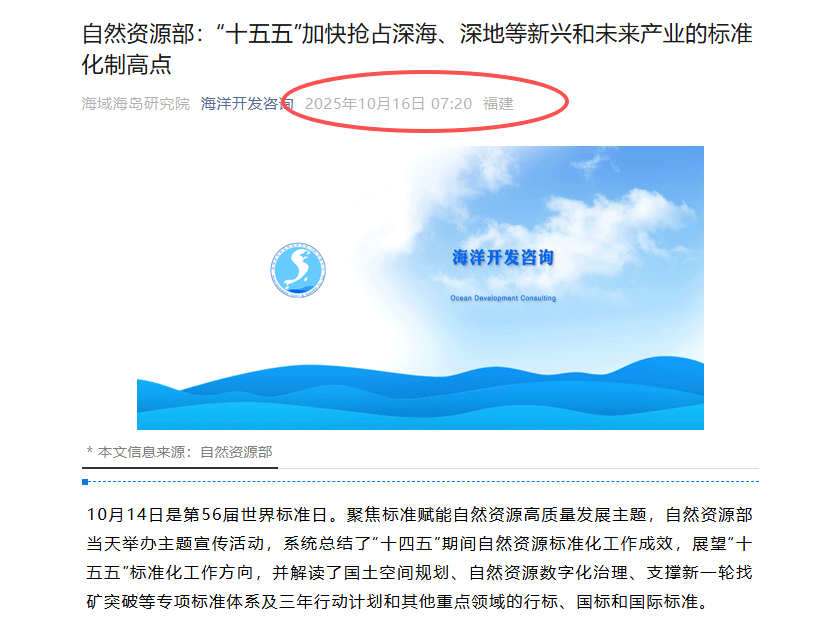Viewport: 818px width, 644px height.
Task: Click the paragraph starting 10月14日是第56届
Action: (419, 558)
